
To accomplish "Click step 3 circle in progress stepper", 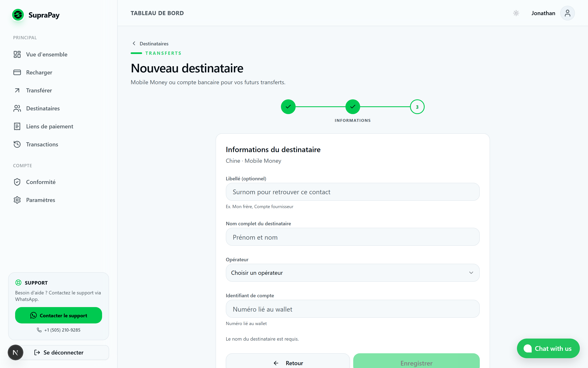I will [x=417, y=107].
